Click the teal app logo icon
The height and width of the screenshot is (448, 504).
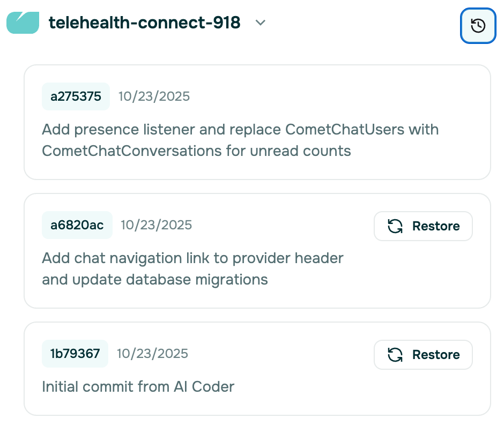click(22, 23)
